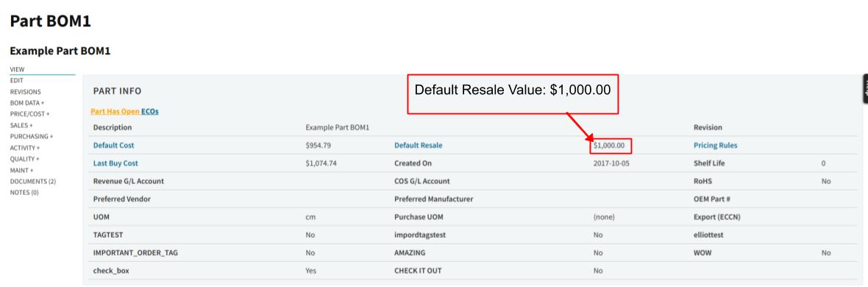Expand the PURCHASING + menu

(x=32, y=136)
